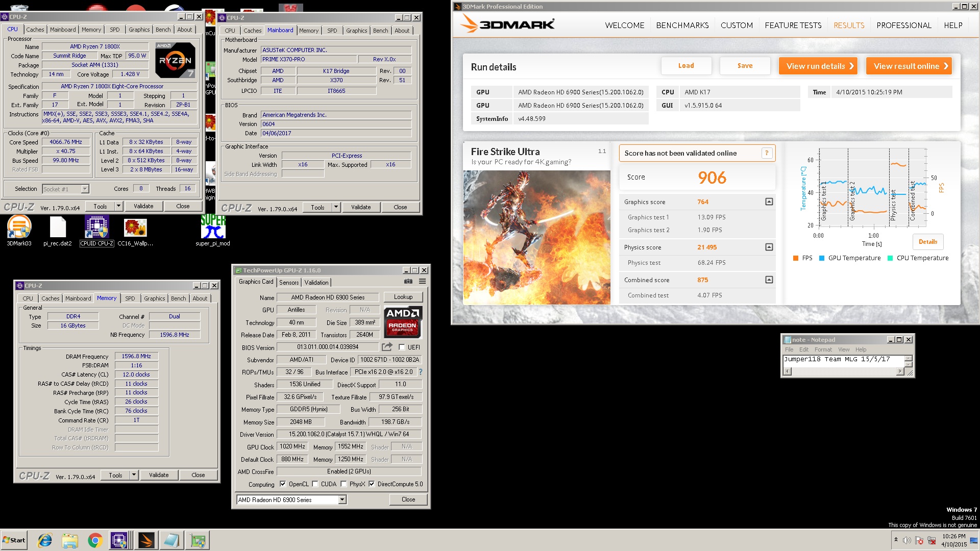
Task: Click the blue GPU Temperature legend swatch
Action: 822,258
